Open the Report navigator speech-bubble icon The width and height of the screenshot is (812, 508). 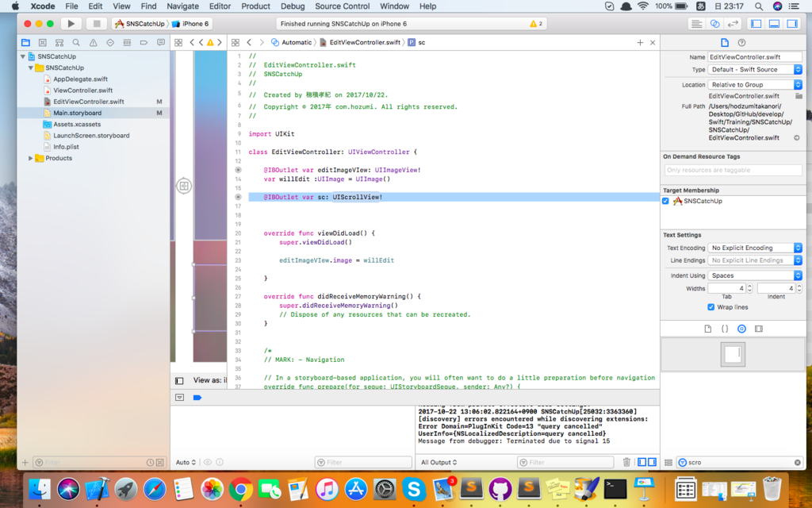click(x=160, y=43)
